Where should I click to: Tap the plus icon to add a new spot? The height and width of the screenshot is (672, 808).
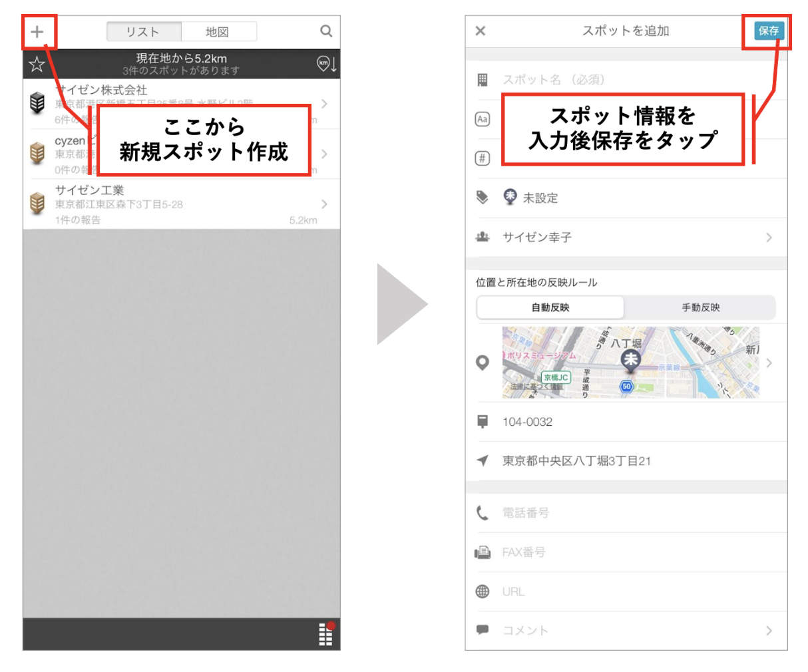pyautogui.click(x=37, y=31)
